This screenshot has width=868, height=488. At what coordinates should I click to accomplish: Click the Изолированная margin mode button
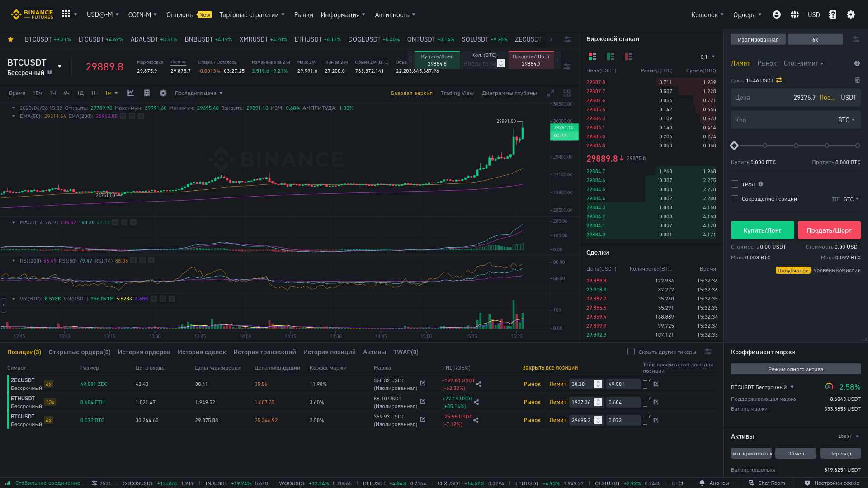click(758, 39)
